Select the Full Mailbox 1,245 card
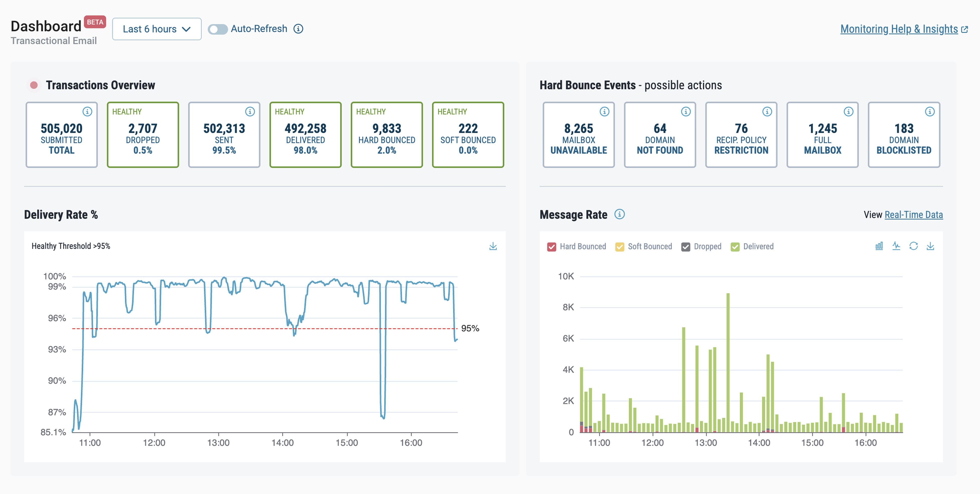 pyautogui.click(x=822, y=135)
